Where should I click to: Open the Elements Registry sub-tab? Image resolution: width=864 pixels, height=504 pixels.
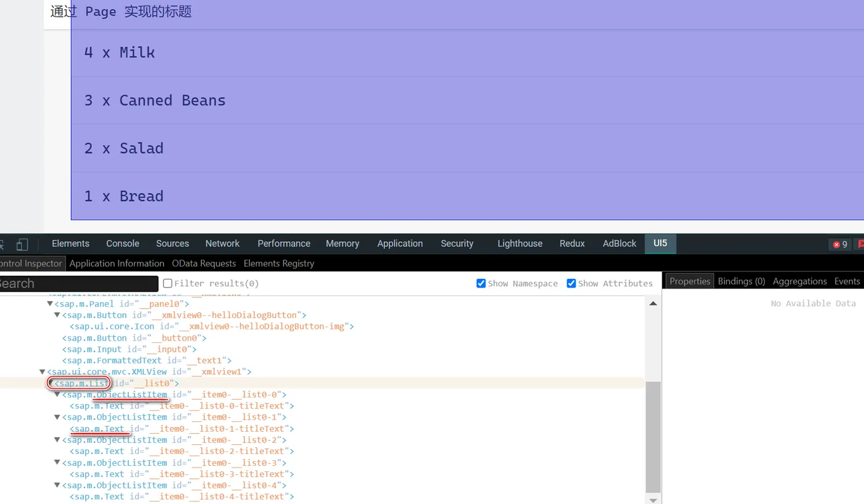point(279,263)
